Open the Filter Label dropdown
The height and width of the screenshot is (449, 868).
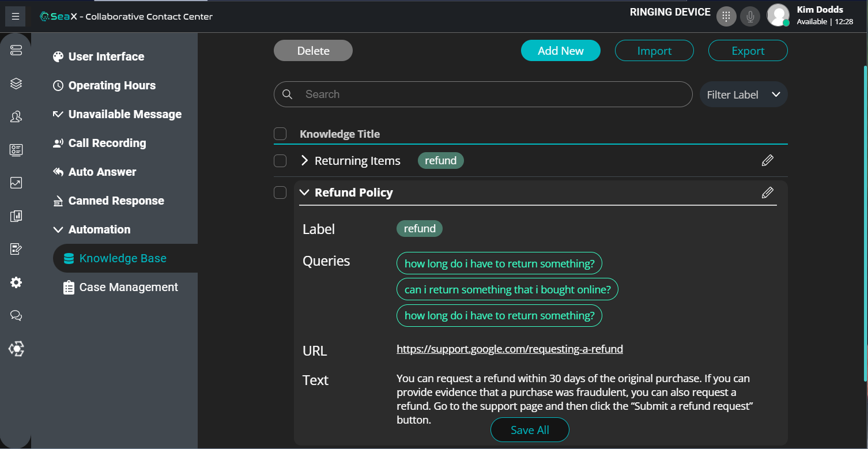743,95
